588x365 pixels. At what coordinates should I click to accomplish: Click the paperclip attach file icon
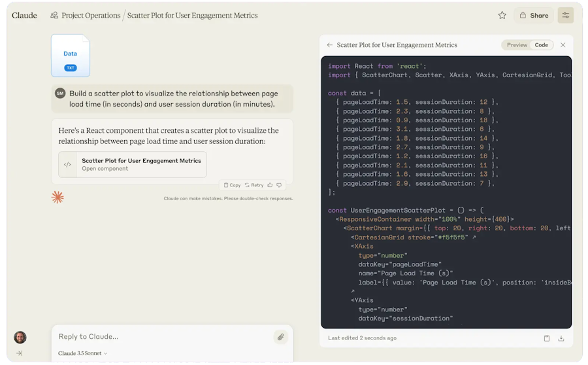(280, 337)
